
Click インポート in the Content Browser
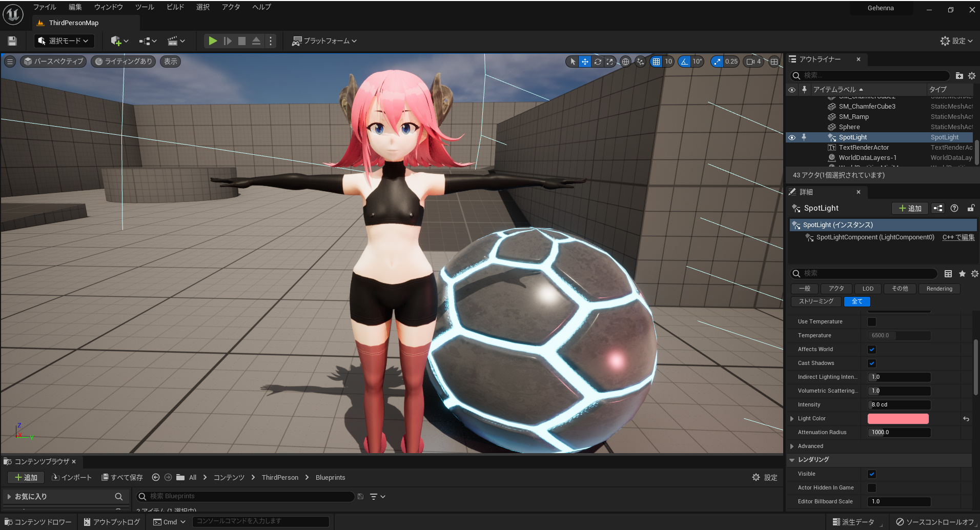[x=71, y=477]
